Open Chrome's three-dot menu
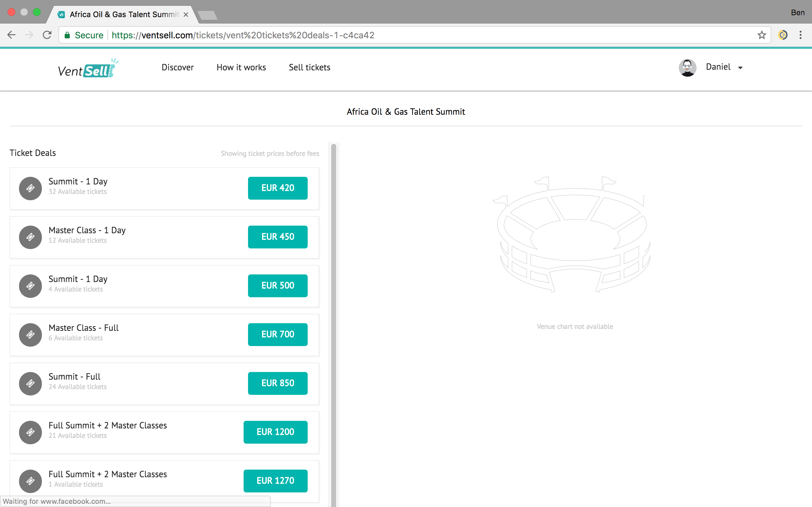 801,35
